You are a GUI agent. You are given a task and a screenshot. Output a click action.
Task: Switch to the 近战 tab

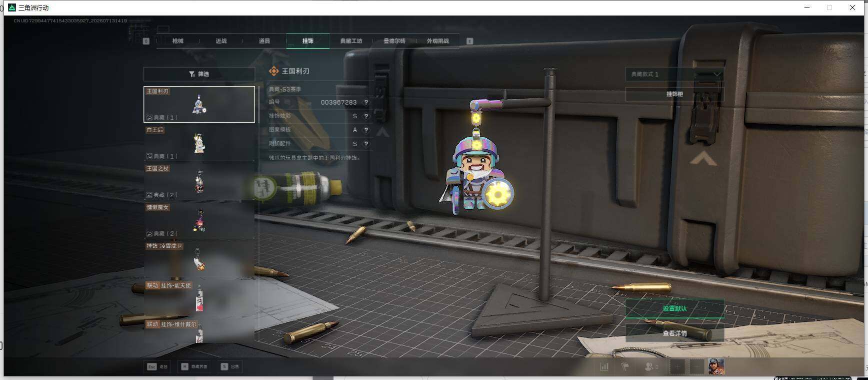221,41
